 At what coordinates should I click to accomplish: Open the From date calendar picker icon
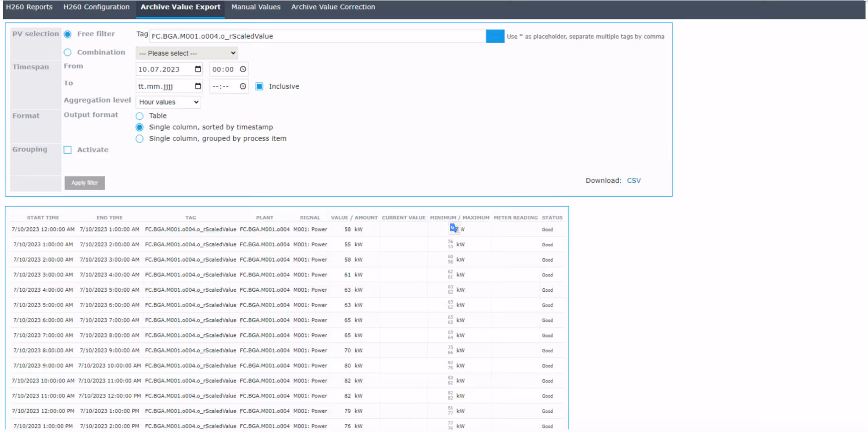[x=198, y=69]
